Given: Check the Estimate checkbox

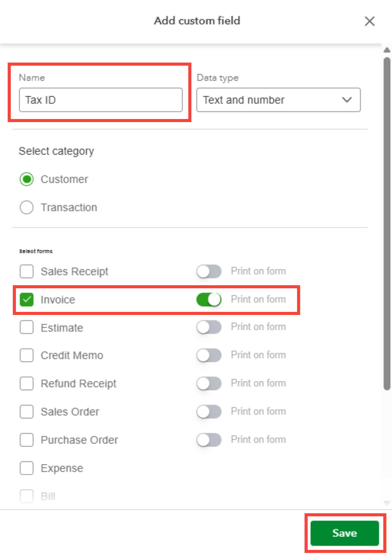Looking at the screenshot, I should click(27, 327).
